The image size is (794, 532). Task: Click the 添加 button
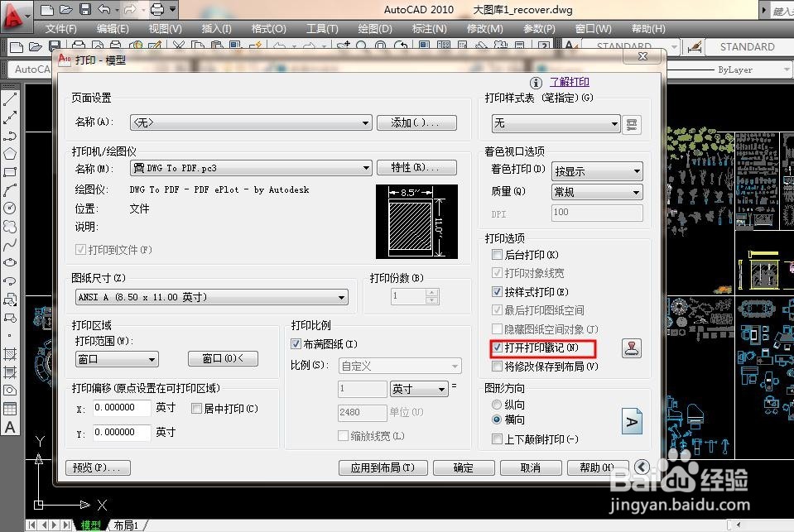tap(416, 123)
